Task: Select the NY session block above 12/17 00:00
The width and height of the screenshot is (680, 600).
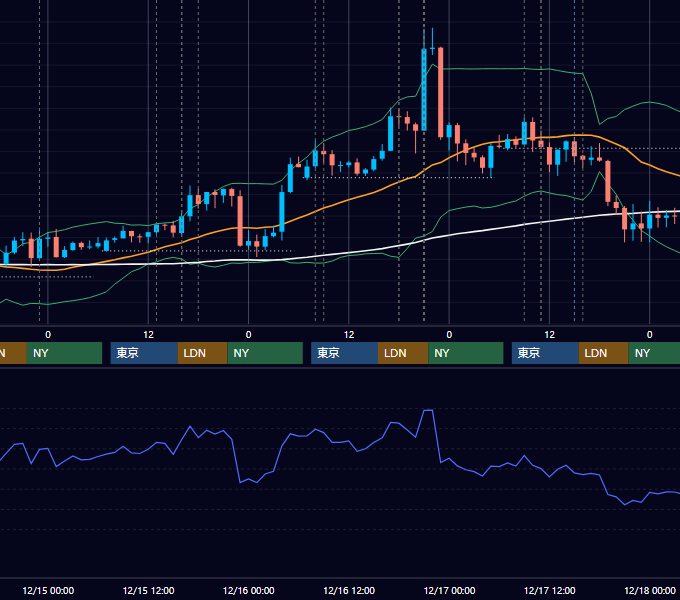Action: [466, 353]
